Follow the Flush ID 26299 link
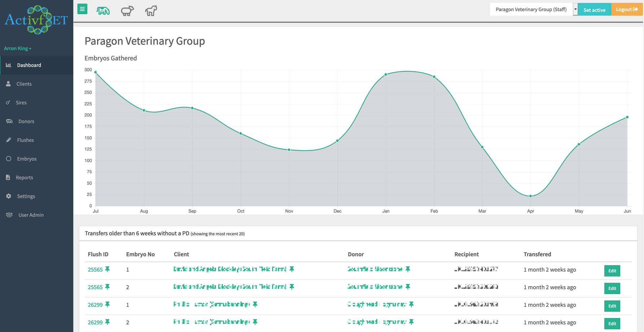This screenshot has width=644, height=332. tap(95, 305)
